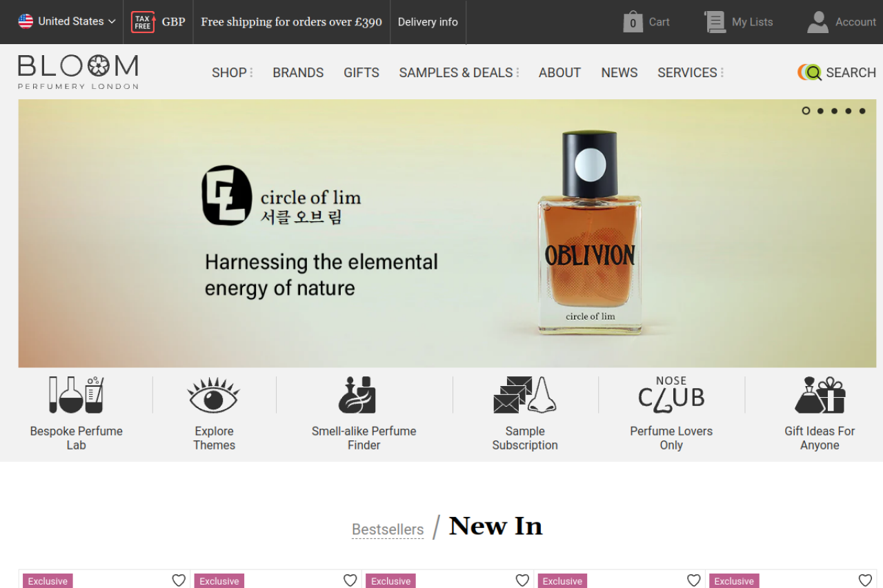Open the United States country dropdown
This screenshot has width=883, height=588.
coord(67,21)
